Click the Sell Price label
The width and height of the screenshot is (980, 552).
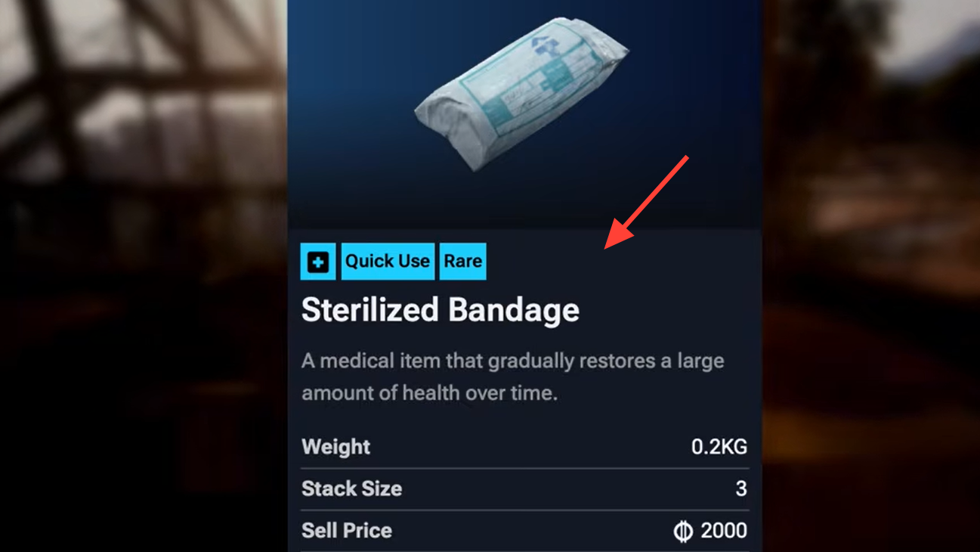click(347, 531)
